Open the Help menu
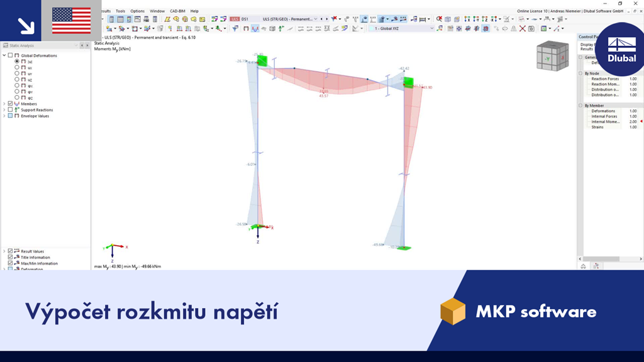 point(194,11)
